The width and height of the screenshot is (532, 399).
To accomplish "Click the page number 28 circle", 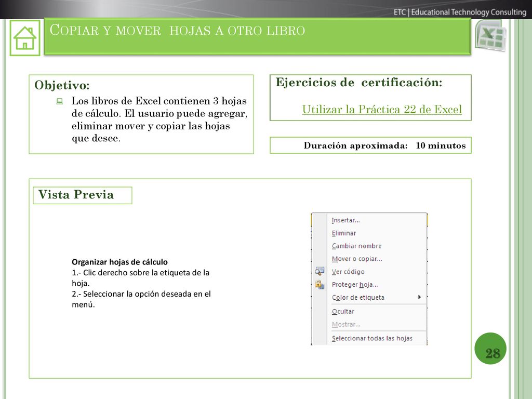I will click(x=490, y=349).
